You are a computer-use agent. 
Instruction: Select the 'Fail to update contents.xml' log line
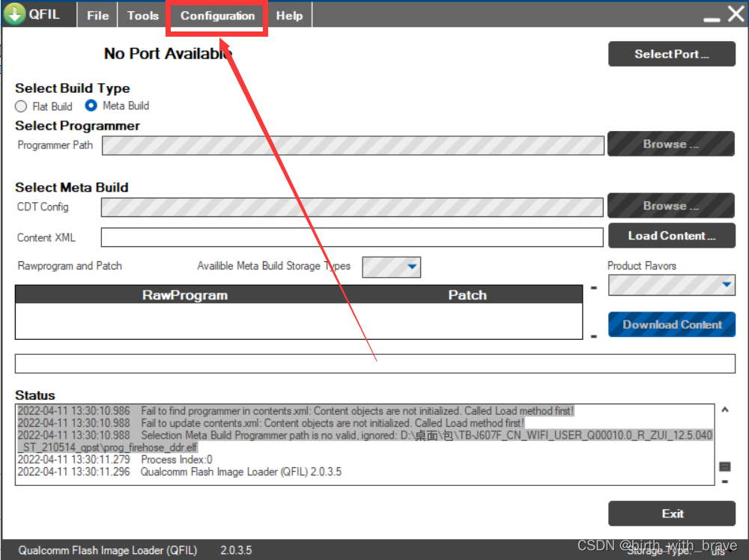(x=271, y=423)
